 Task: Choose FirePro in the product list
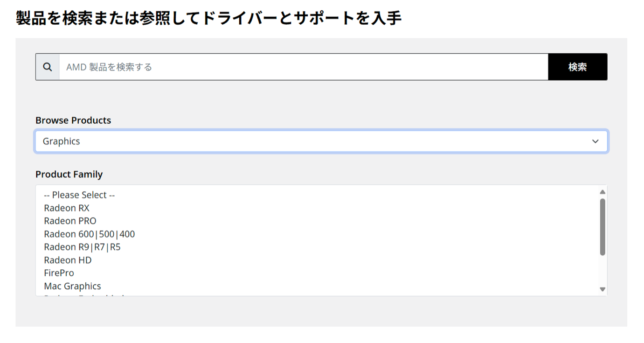click(x=59, y=273)
